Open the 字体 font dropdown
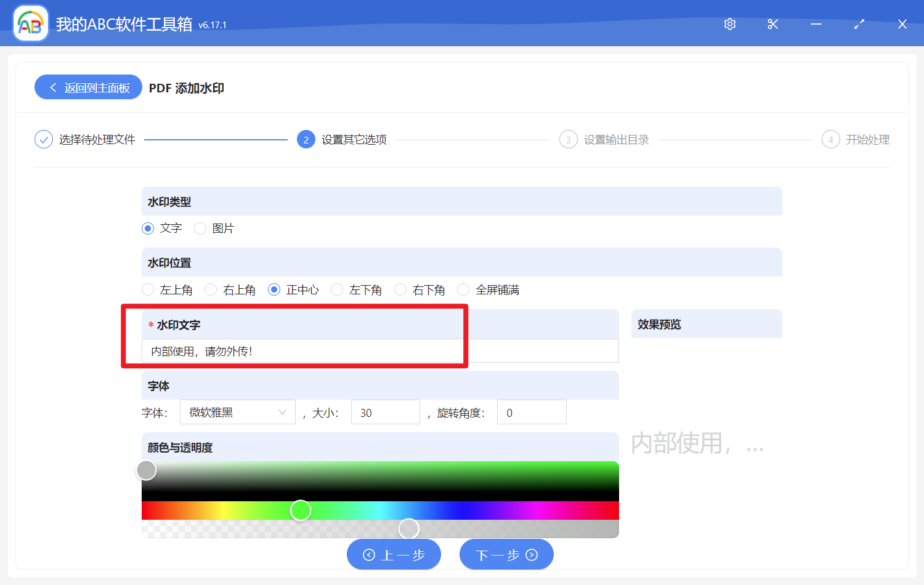Screen dimensions: 924x585 pos(282,412)
